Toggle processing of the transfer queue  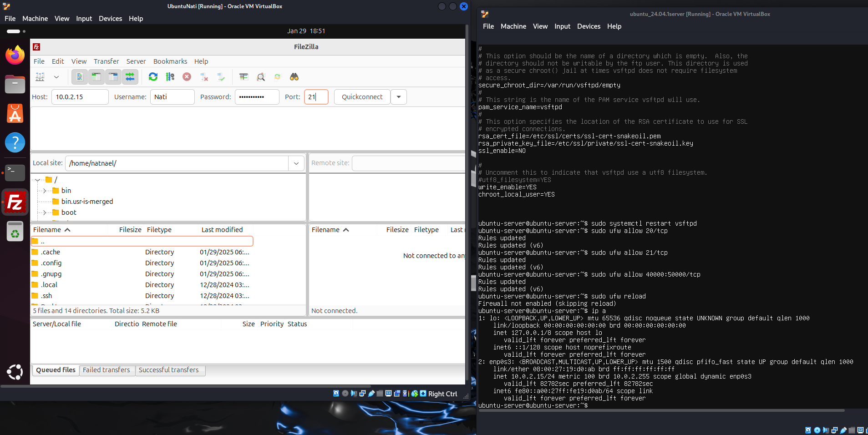point(170,77)
